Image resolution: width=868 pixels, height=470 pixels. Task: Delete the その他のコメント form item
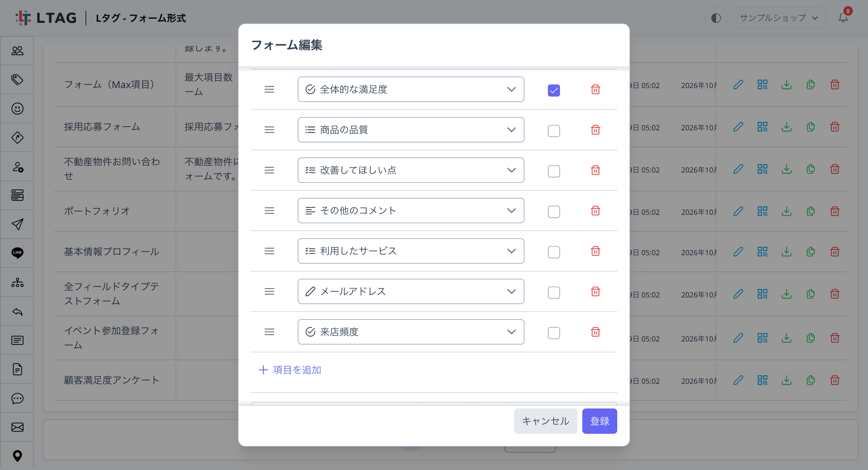(x=596, y=211)
